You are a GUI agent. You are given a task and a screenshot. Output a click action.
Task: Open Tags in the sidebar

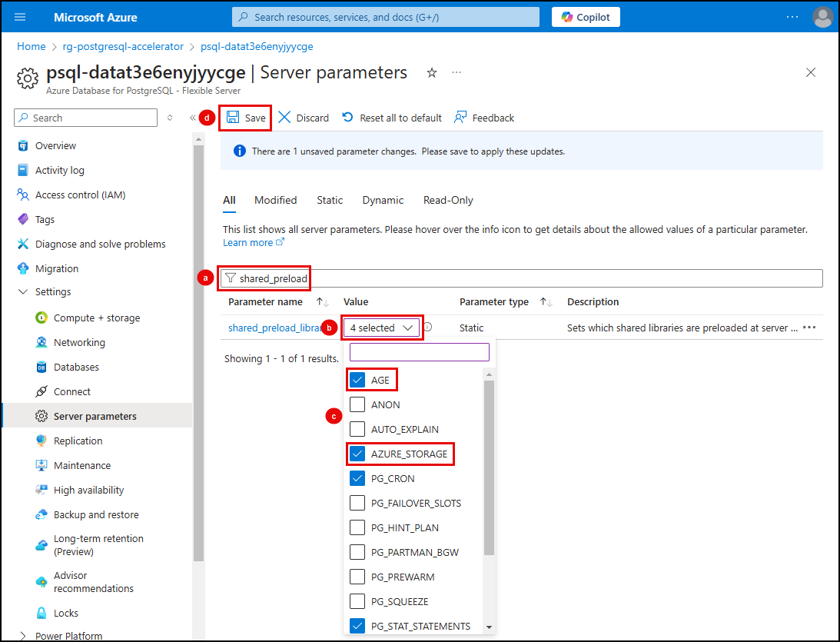[45, 220]
